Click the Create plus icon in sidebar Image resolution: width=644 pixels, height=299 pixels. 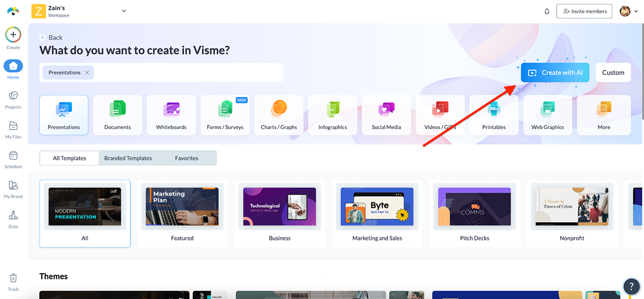click(x=13, y=35)
